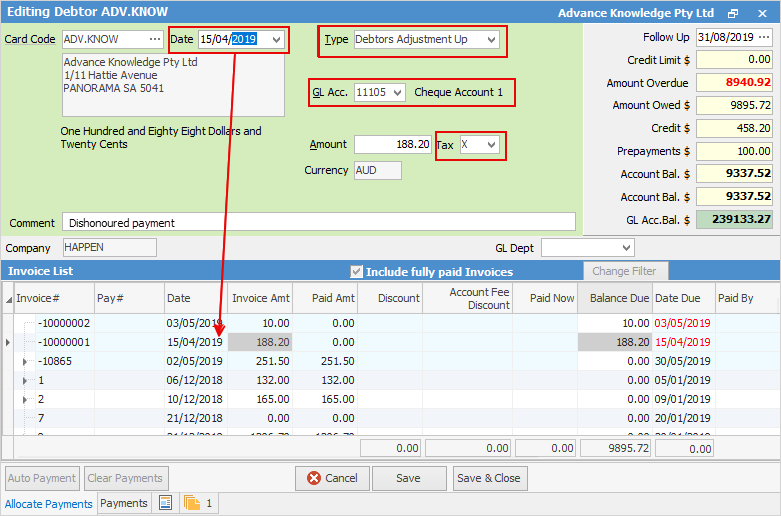
Task: Click the Comment field with Dishonoured payment
Action: [x=319, y=223]
